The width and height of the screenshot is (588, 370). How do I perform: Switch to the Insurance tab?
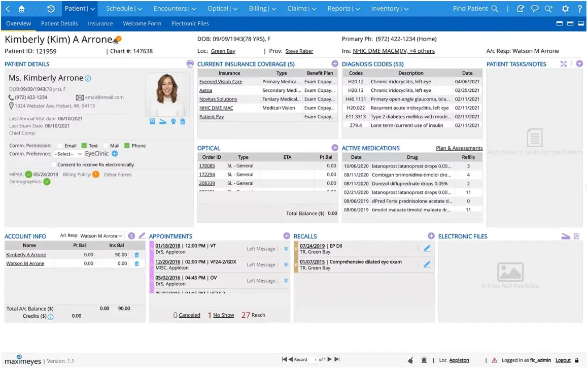coord(100,23)
